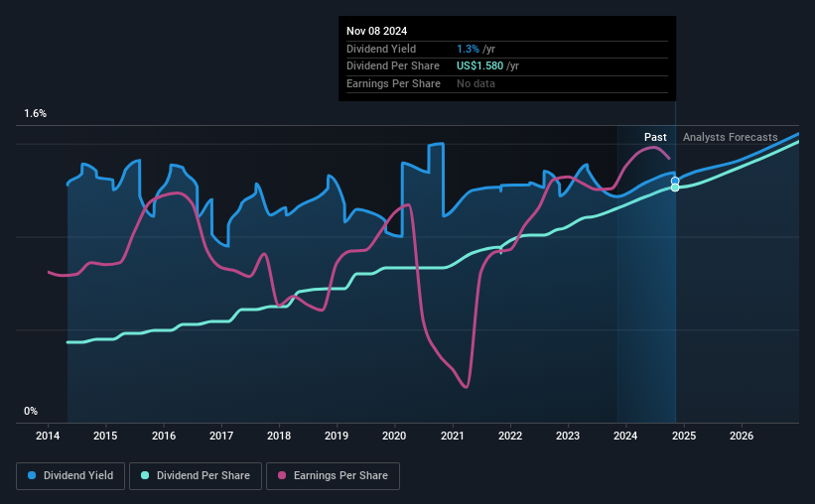Toggle the Dividend Per Share legend button

(x=196, y=476)
